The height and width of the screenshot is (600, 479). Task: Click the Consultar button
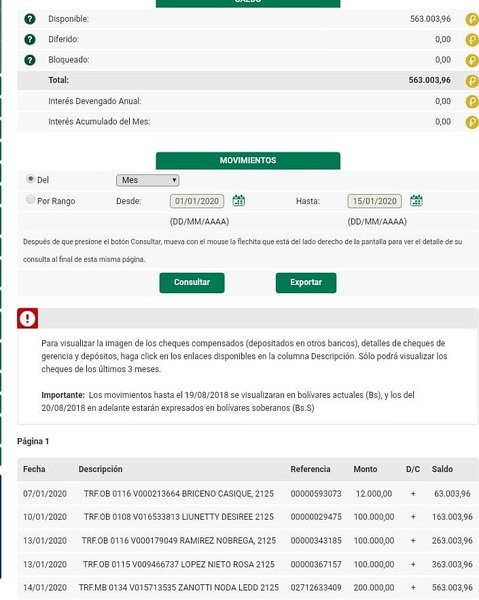(192, 283)
